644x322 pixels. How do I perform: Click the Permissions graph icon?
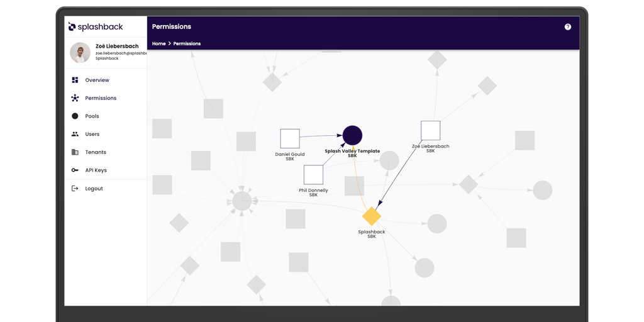point(75,98)
